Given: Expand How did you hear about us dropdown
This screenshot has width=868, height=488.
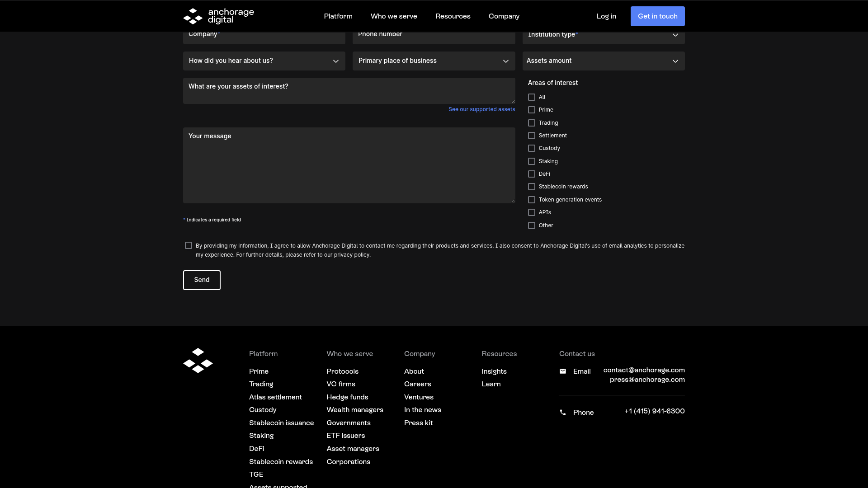Looking at the screenshot, I should (264, 61).
